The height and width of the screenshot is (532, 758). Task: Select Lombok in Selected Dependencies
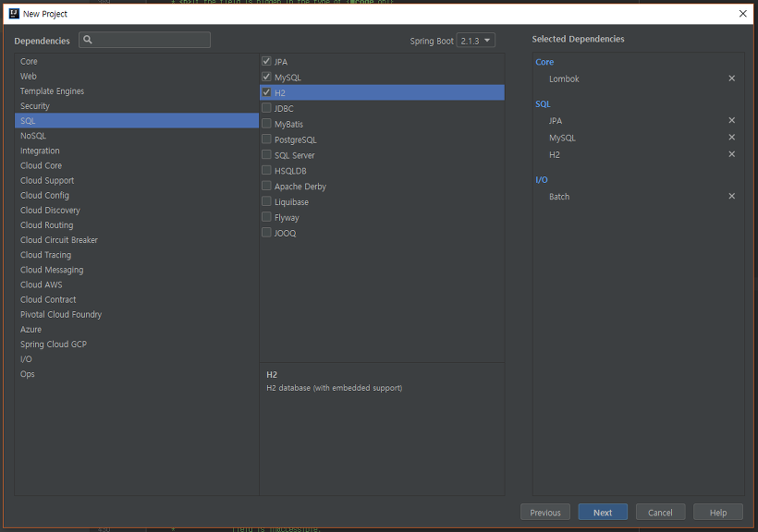[564, 79]
